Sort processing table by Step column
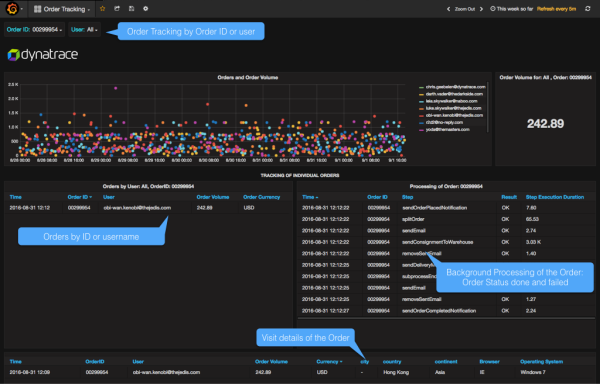 point(407,197)
